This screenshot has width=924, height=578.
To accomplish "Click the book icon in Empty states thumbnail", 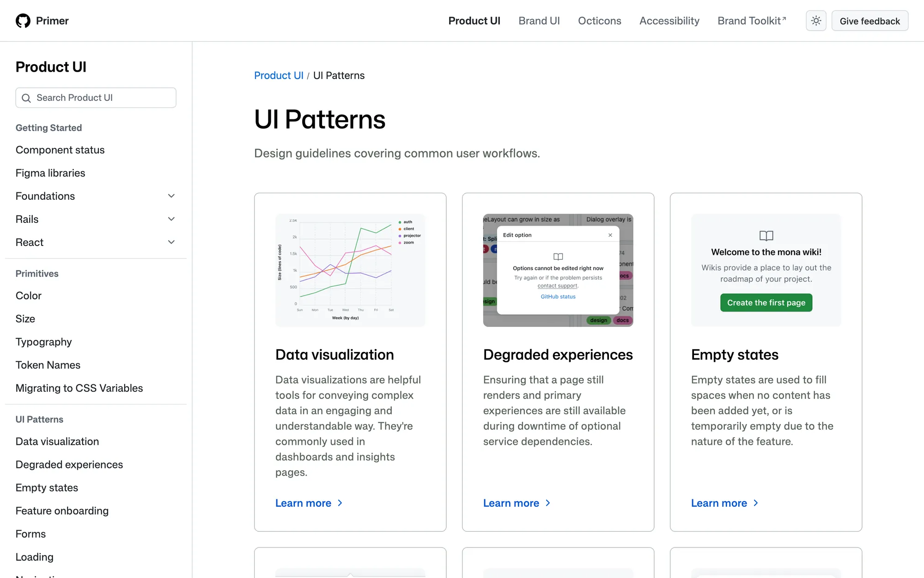I will 766,236.
